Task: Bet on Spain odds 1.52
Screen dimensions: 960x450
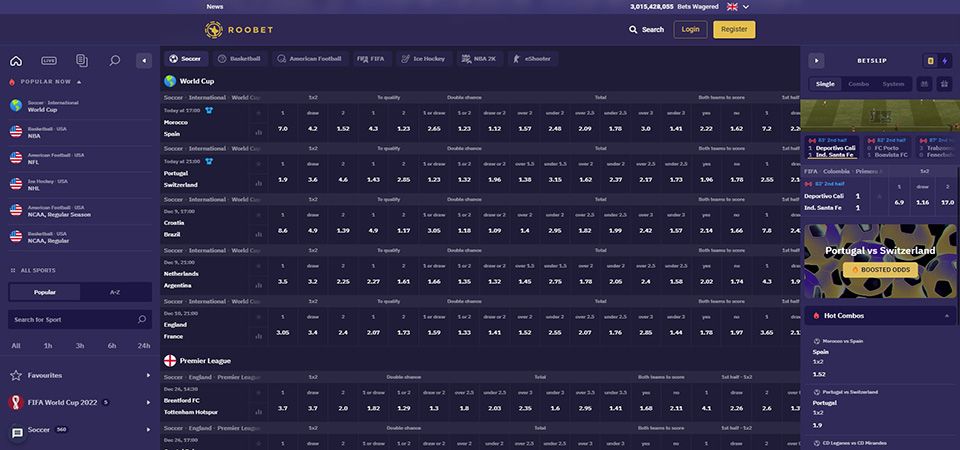Action: tap(343, 129)
